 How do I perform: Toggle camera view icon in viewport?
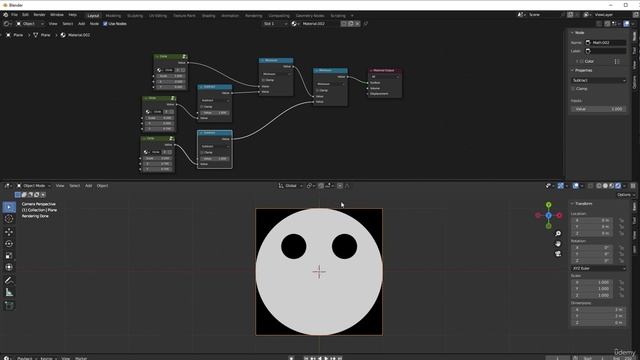pos(558,254)
